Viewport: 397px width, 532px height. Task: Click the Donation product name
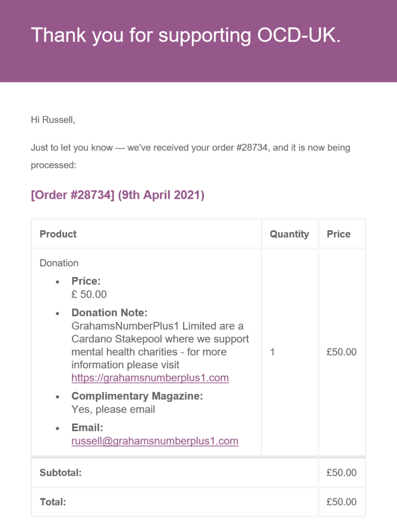pos(59,263)
